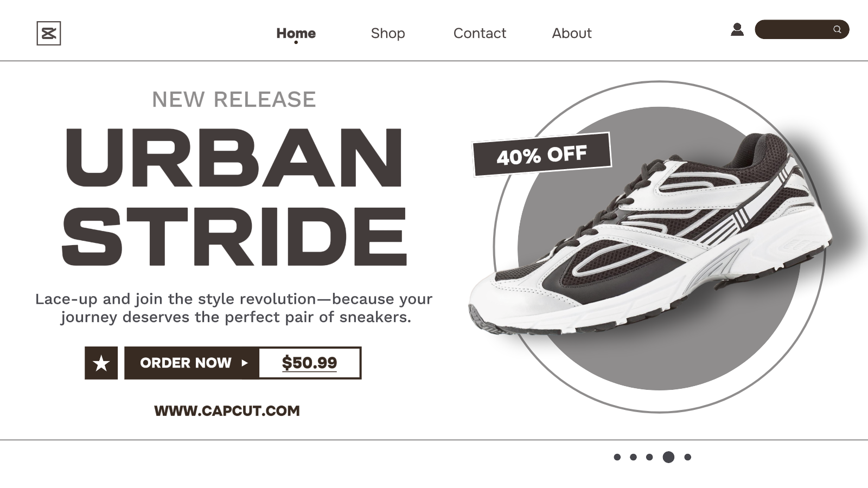Go to the Home nav item
The image size is (868, 488).
pyautogui.click(x=296, y=33)
